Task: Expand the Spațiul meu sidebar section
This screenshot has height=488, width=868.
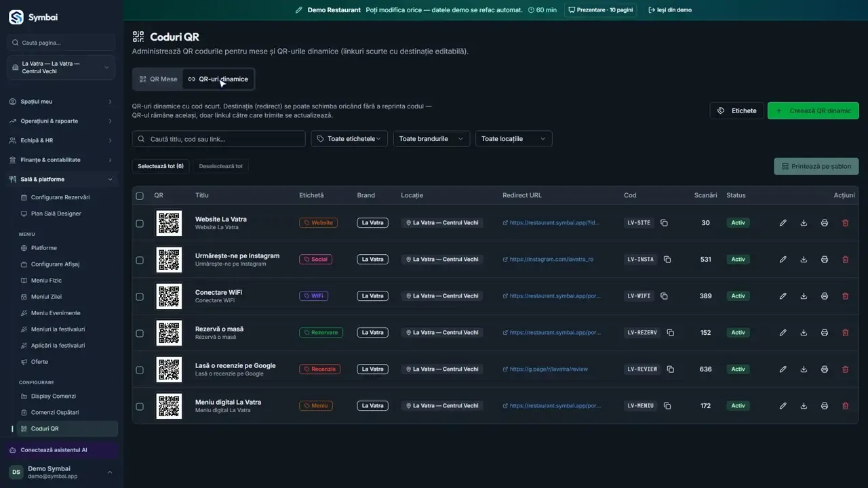Action: click(x=61, y=102)
